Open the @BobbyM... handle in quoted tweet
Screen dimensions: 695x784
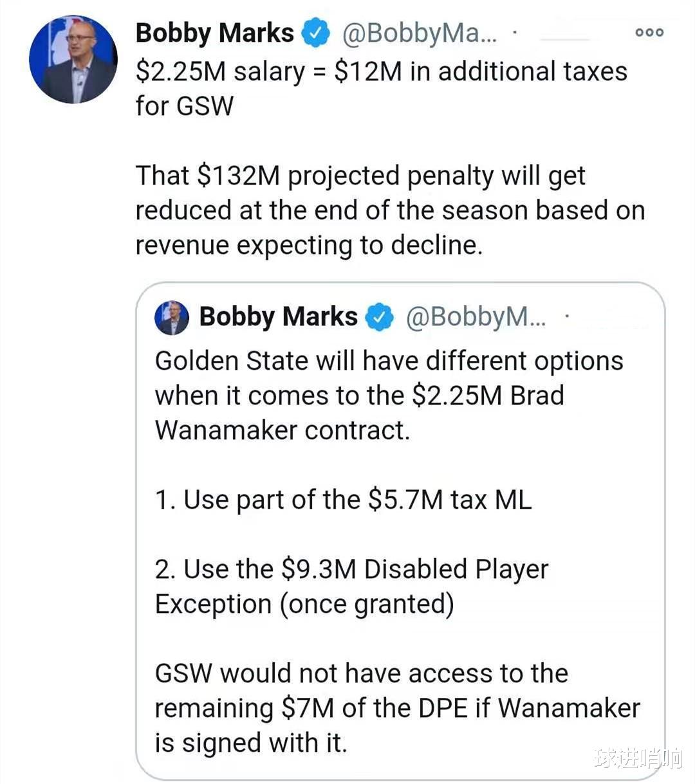(476, 317)
